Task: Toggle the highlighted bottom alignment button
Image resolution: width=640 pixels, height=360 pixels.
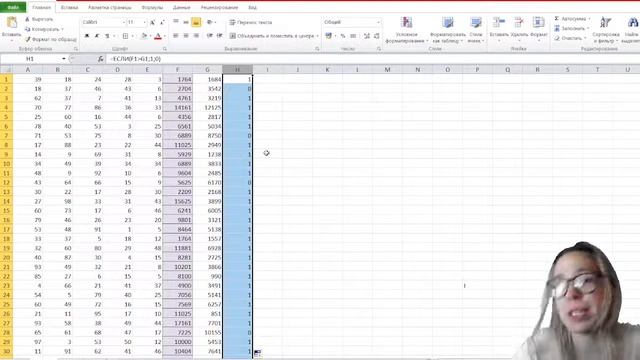Action: (196, 22)
